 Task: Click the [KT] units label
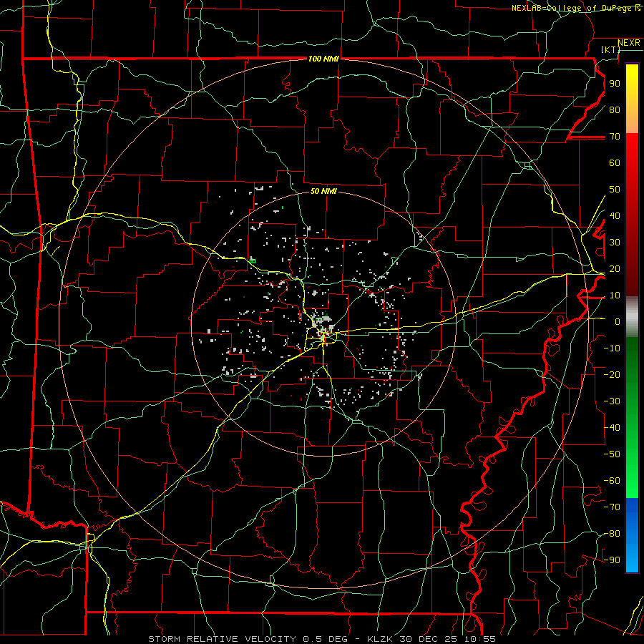pyautogui.click(x=610, y=49)
